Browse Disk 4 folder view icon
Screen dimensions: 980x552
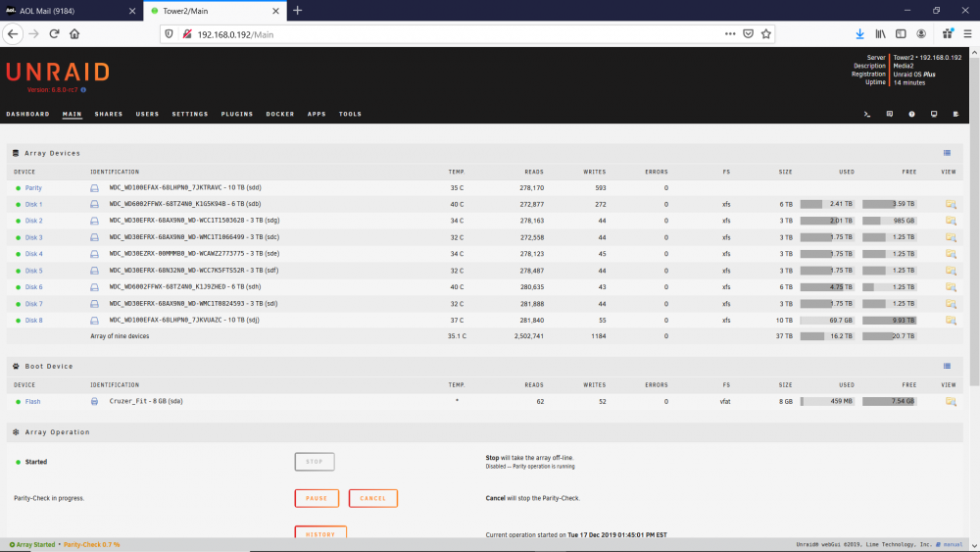[951, 254]
